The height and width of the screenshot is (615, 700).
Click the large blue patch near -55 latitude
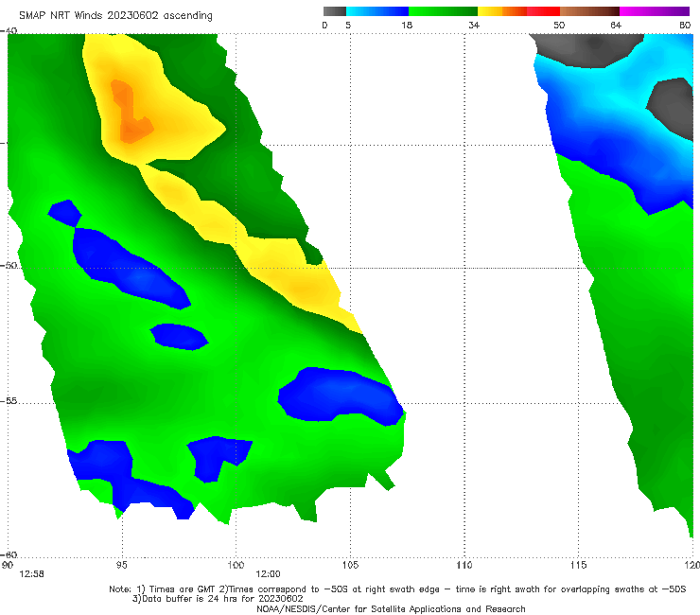click(341, 396)
